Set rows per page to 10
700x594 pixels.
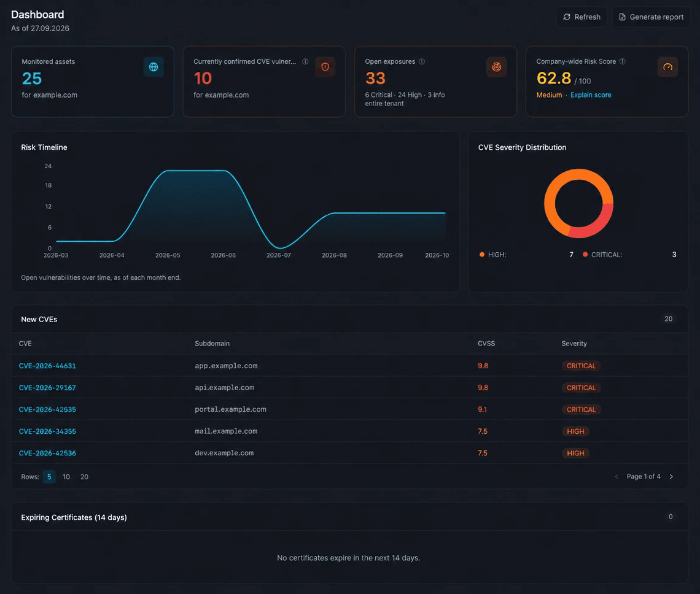pyautogui.click(x=66, y=477)
